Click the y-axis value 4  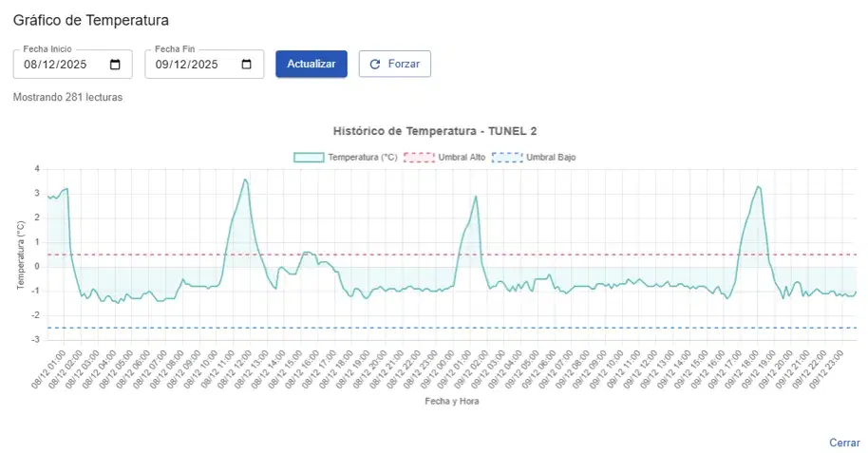coord(37,169)
